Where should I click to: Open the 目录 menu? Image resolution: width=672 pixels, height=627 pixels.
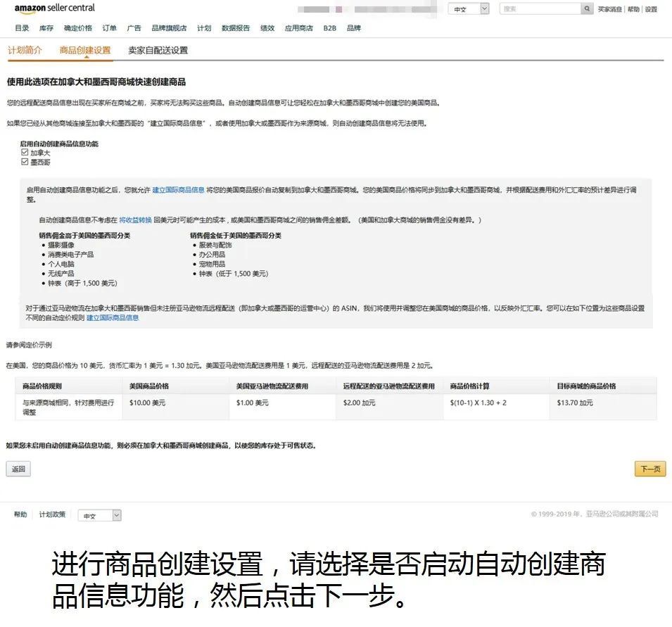pos(22,28)
